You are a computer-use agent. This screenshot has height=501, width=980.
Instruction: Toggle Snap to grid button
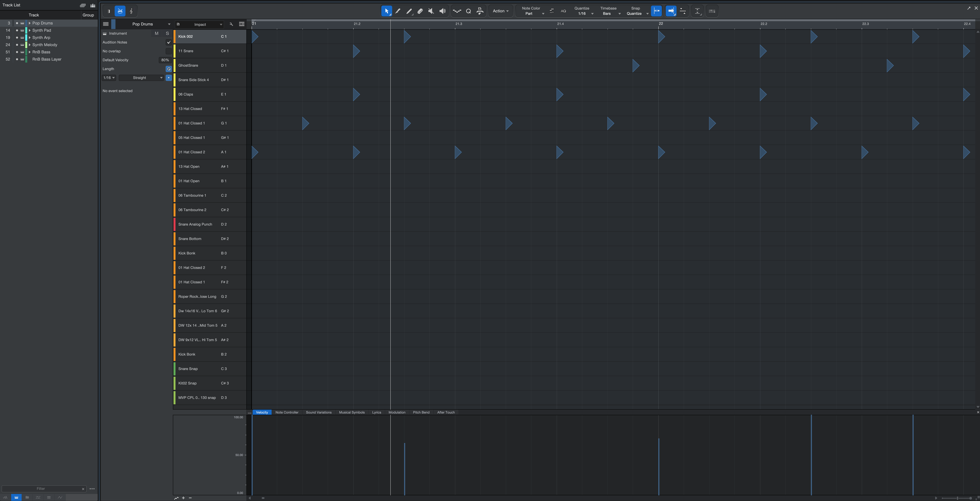click(656, 11)
